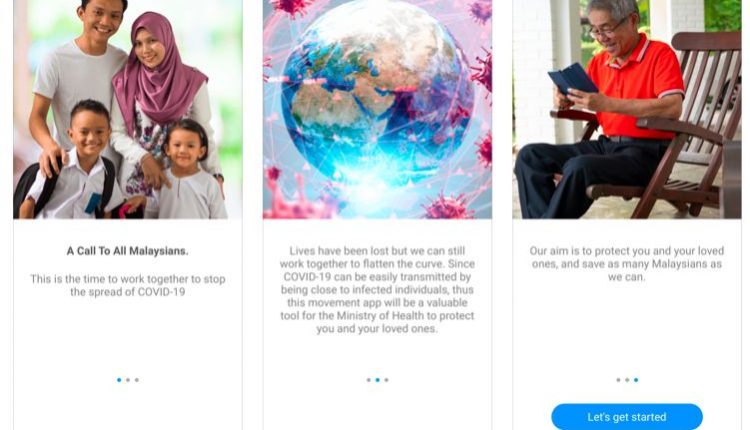The width and height of the screenshot is (750, 430).
Task: Click the Lives have been lost paragraph
Action: coord(377,289)
